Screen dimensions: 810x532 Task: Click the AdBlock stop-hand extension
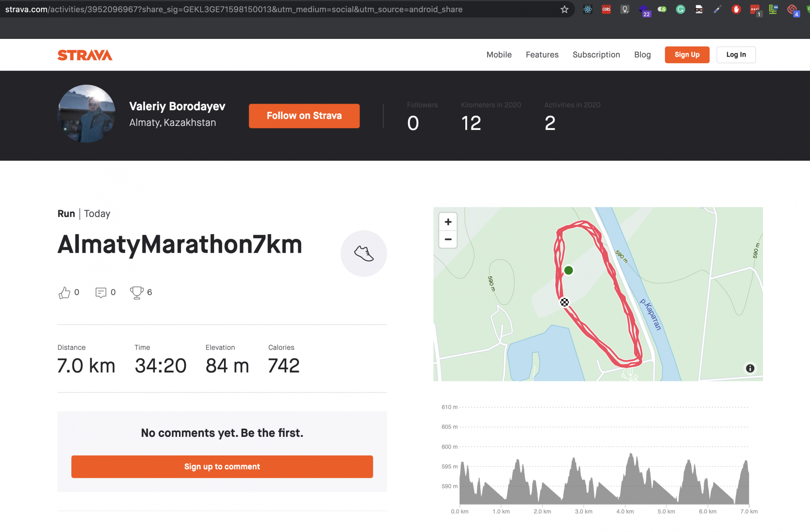pyautogui.click(x=736, y=9)
